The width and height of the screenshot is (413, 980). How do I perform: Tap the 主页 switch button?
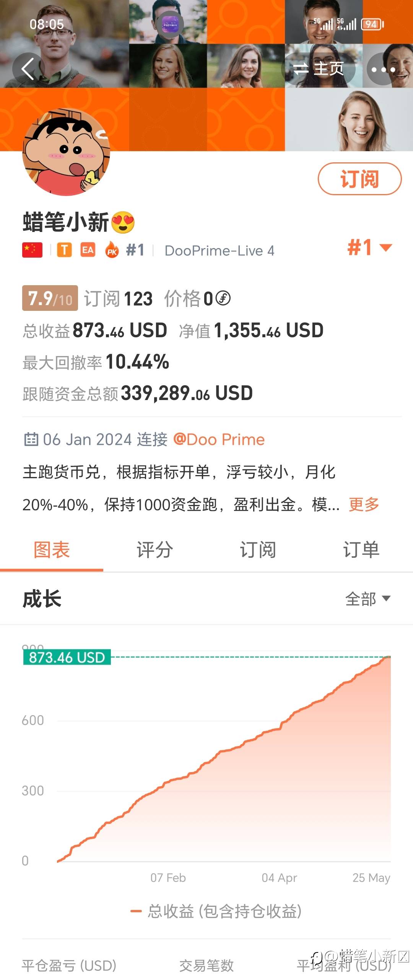[319, 69]
